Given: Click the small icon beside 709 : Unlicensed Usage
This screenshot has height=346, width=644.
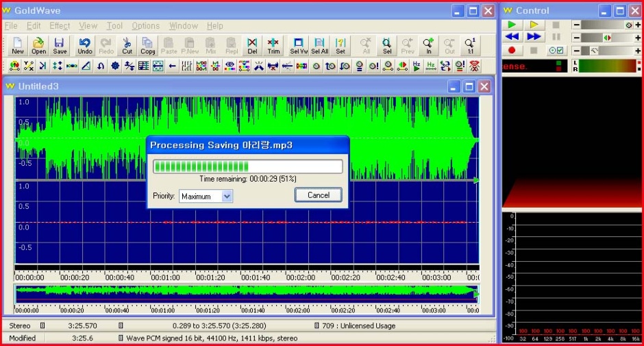Looking at the screenshot, I should tap(317, 325).
